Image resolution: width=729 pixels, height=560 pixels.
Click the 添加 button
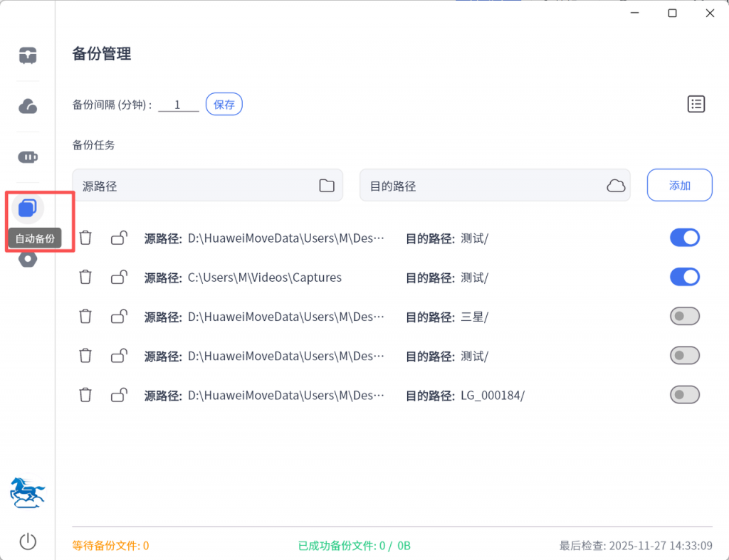coord(679,185)
